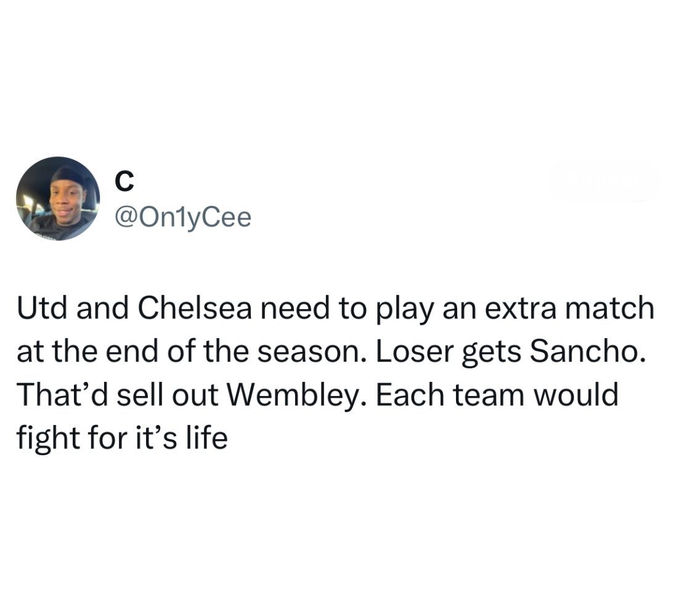Click the word fight on the last line
The width and height of the screenshot is (692, 616).
pos(49,439)
